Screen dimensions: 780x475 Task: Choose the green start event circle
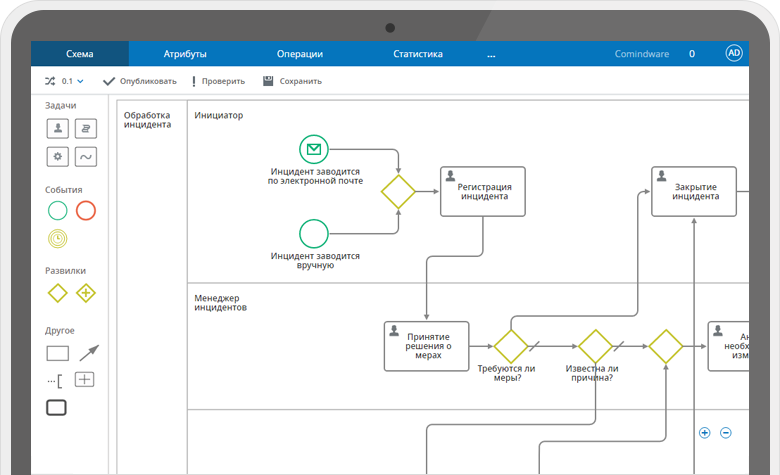(58, 210)
